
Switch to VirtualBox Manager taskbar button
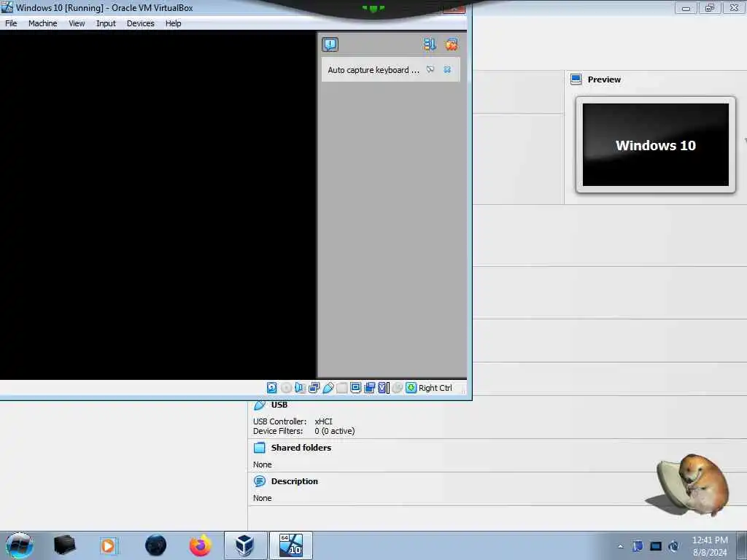click(245, 545)
